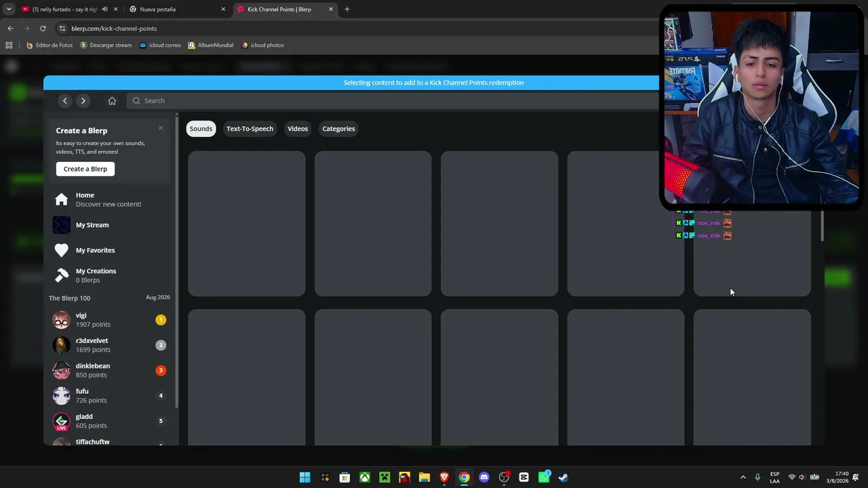868x488 pixels.
Task: Click the 'The Blerp 100' heading
Action: [69, 298]
